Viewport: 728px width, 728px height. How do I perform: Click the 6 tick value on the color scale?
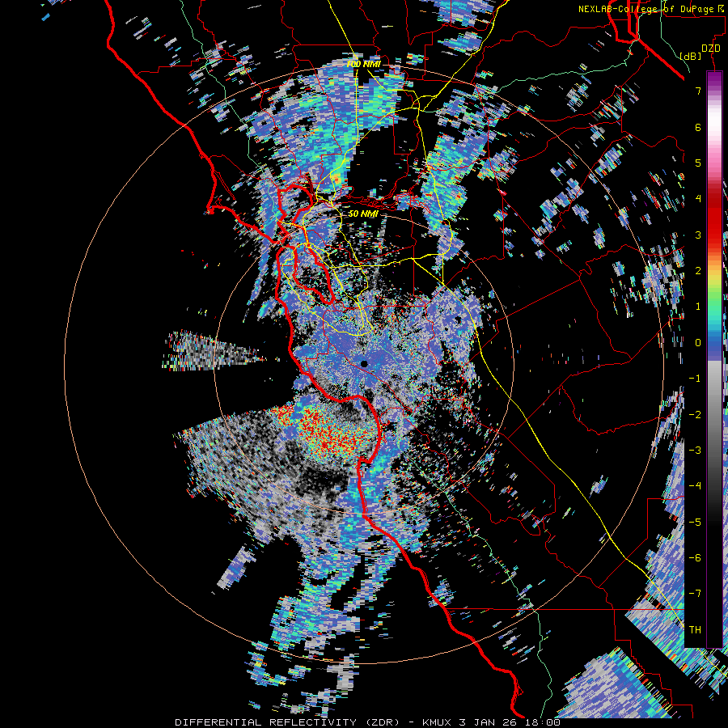pyautogui.click(x=698, y=127)
